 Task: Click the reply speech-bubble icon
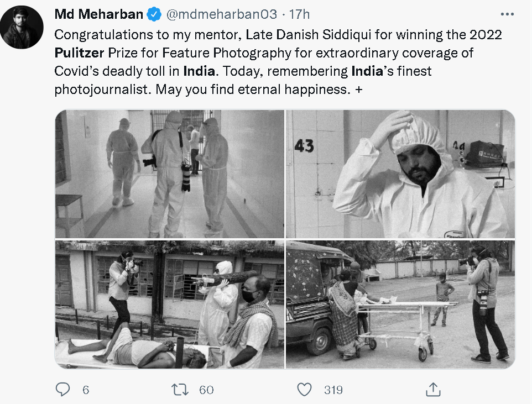point(63,390)
